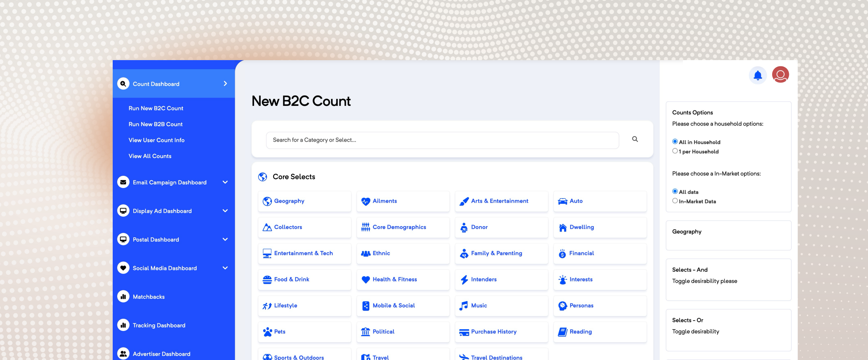Image resolution: width=868 pixels, height=360 pixels.
Task: Expand the Social Media Dashboard chevron
Action: click(x=225, y=268)
